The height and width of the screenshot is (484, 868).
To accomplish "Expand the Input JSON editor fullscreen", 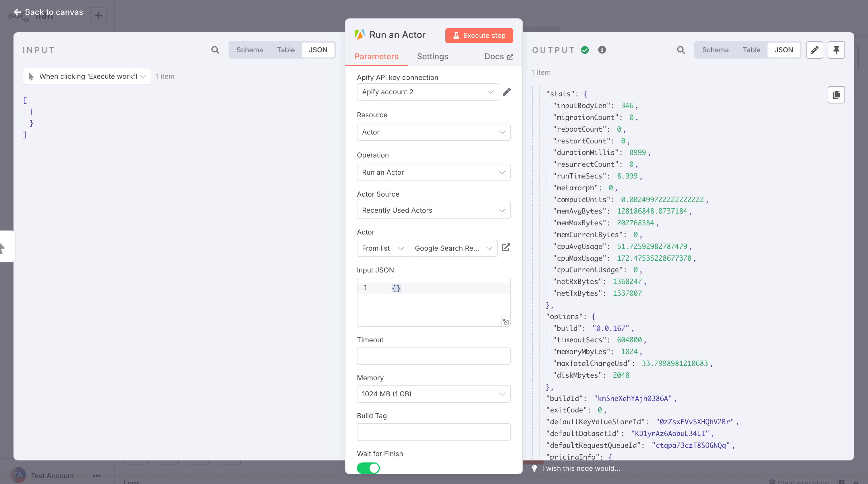I will click(505, 321).
